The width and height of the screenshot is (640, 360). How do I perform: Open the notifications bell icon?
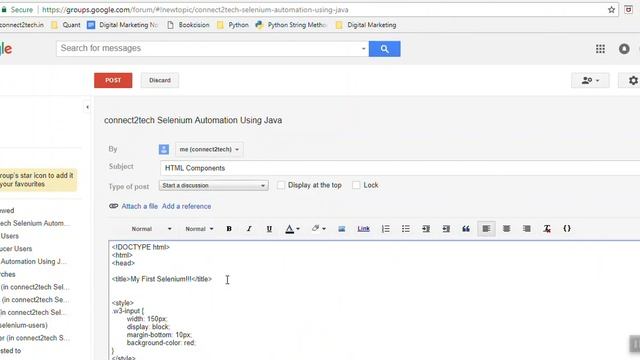coord(624,49)
